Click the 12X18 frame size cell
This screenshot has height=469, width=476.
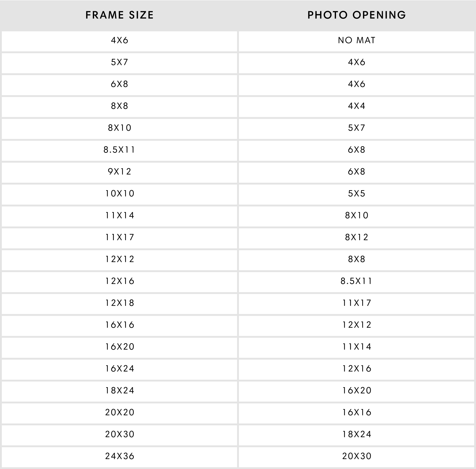click(x=119, y=304)
